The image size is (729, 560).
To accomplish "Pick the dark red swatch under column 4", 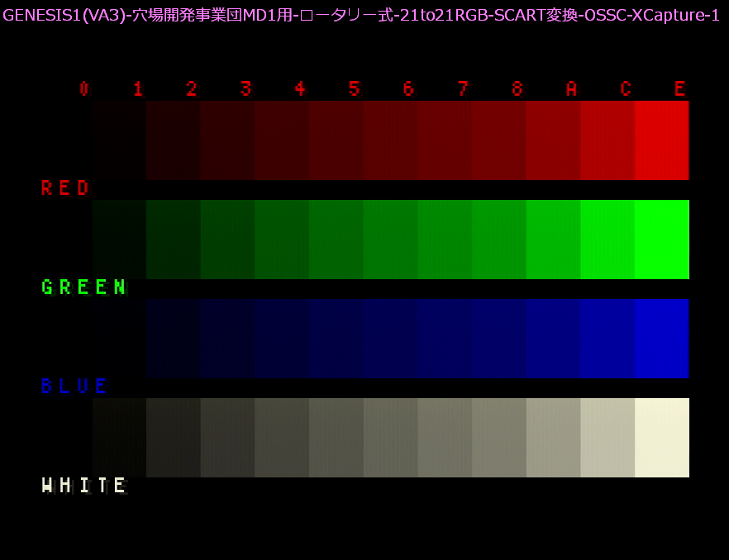I will click(x=282, y=140).
